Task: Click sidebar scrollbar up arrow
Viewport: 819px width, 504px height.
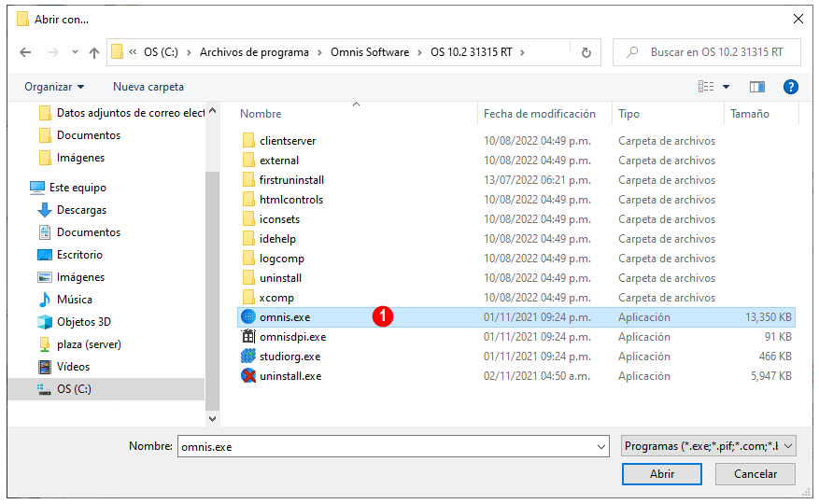Action: tap(212, 111)
